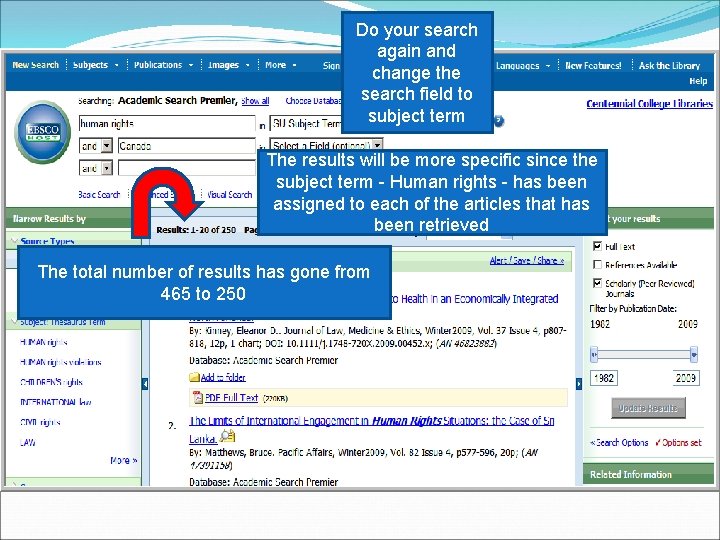
Task: Select HUMAN rights subject term
Action: point(44,342)
